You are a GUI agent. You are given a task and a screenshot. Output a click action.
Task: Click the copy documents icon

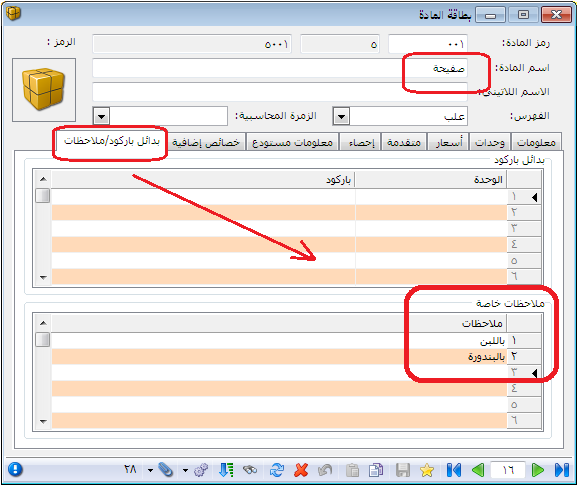(376, 470)
